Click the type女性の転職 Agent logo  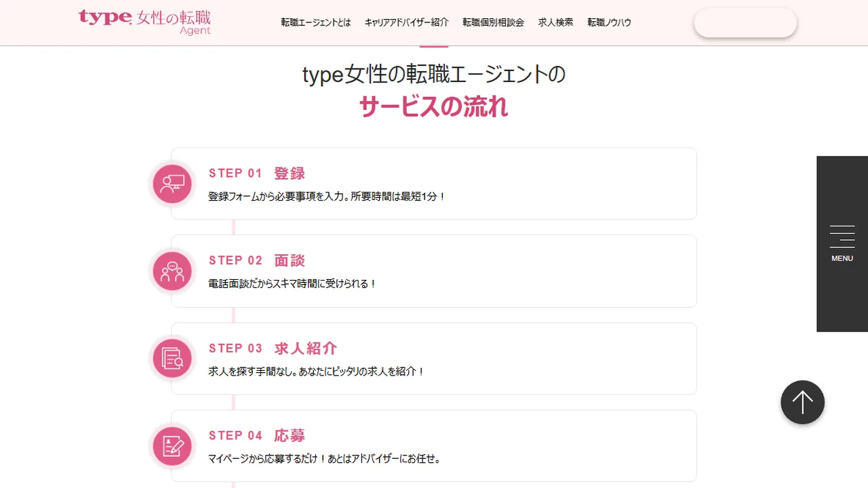[144, 22]
